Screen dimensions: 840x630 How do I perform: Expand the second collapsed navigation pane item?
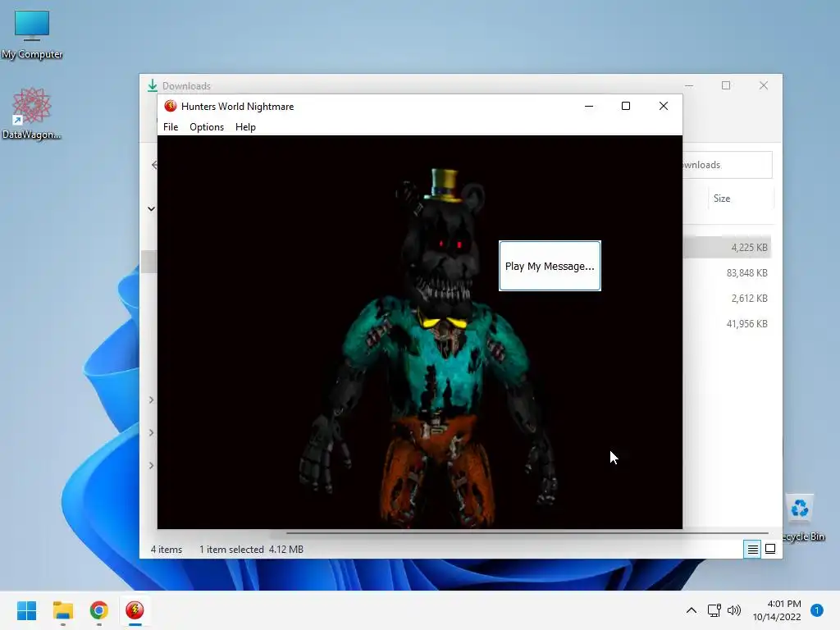tap(151, 432)
